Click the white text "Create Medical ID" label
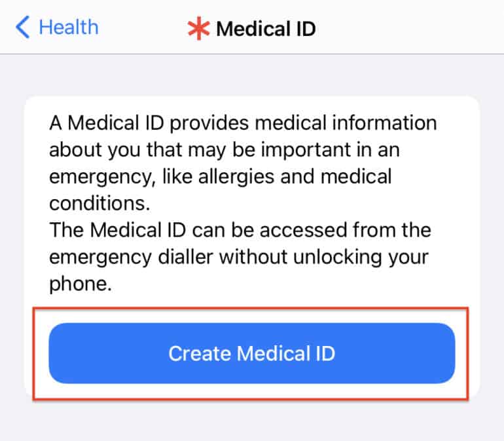This screenshot has height=441, width=504. coord(252,353)
